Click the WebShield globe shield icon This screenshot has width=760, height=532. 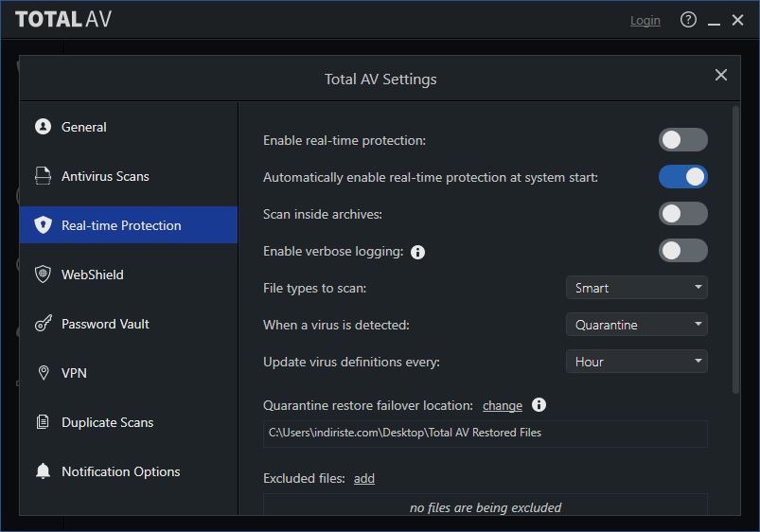point(44,275)
